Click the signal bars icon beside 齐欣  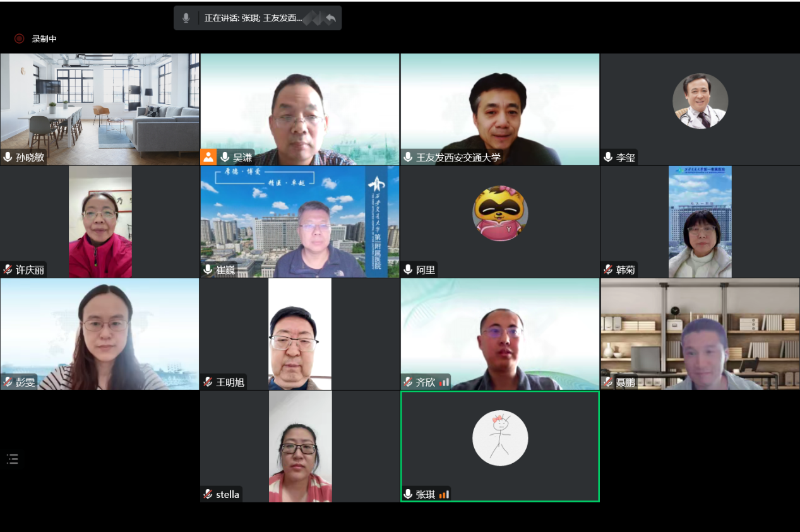coord(444,382)
